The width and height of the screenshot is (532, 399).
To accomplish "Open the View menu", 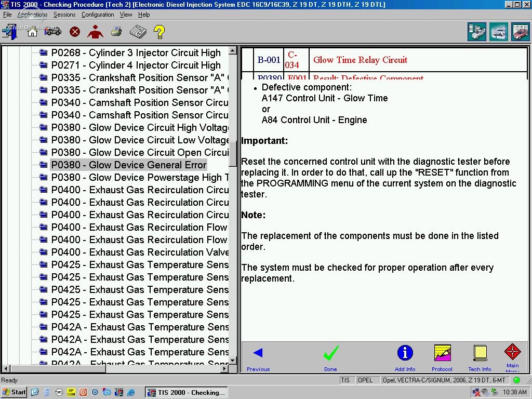I will point(126,15).
